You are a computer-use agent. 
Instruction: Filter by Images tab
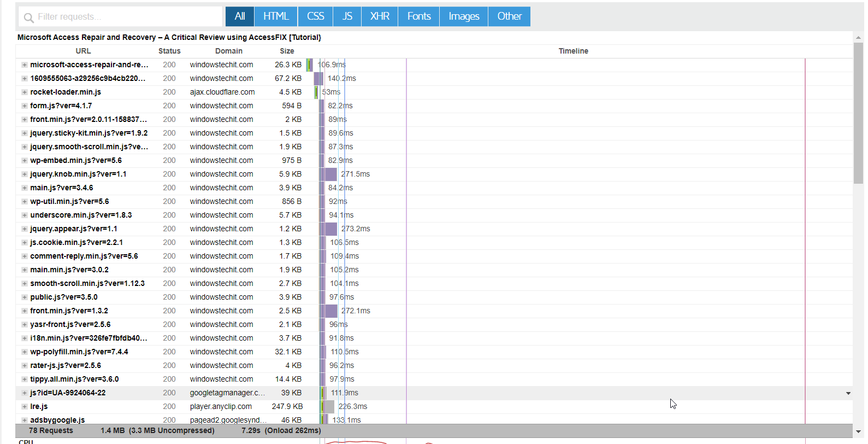pos(464,16)
